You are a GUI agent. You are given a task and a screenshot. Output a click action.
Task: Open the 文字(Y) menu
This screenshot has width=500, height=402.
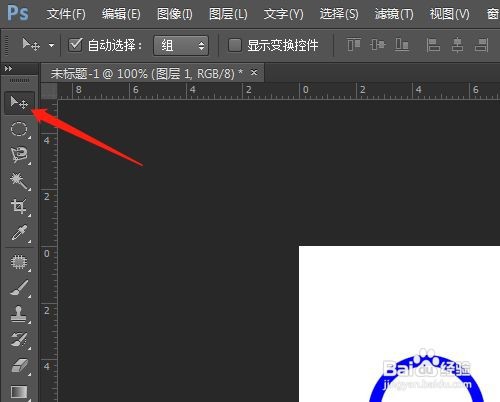pyautogui.click(x=283, y=14)
